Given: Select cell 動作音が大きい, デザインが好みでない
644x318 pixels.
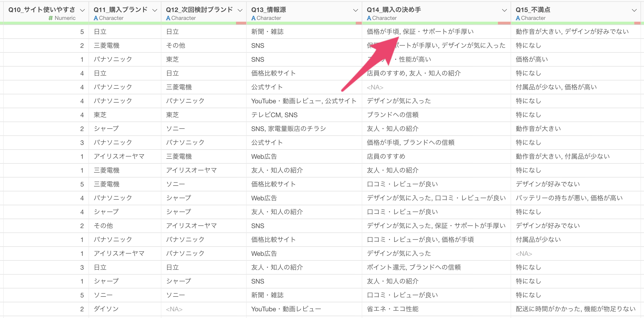Looking at the screenshot, I should (576, 32).
